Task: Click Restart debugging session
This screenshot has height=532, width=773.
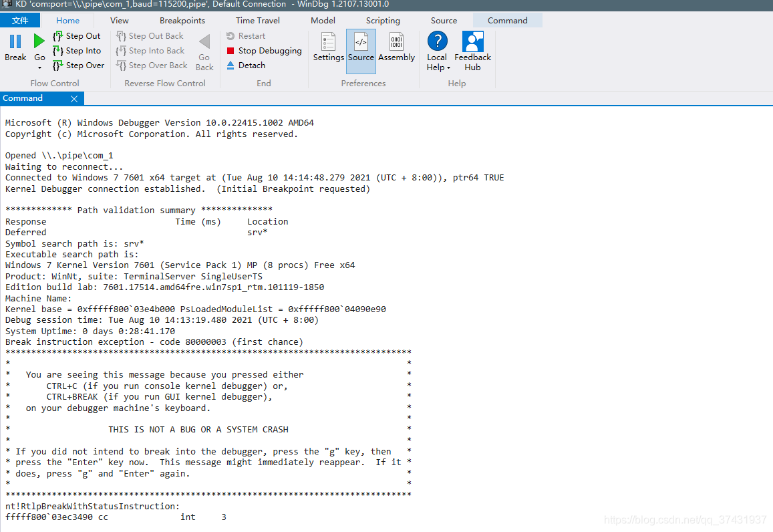Action: pos(246,36)
